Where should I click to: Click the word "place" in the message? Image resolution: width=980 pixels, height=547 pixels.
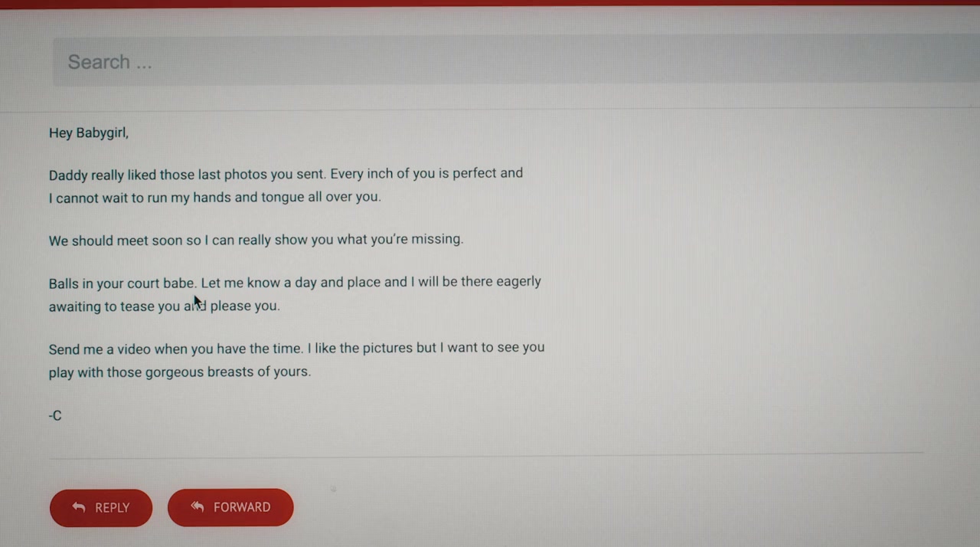tap(364, 283)
